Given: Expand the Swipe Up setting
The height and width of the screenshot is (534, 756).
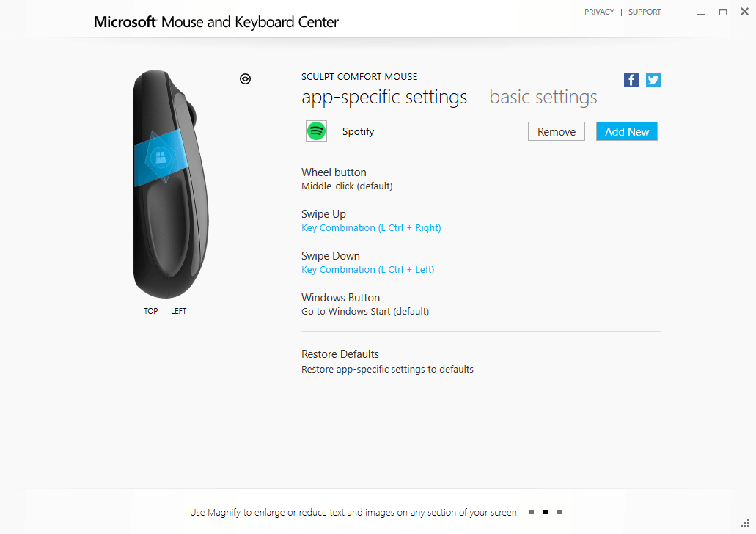Looking at the screenshot, I should click(x=323, y=214).
